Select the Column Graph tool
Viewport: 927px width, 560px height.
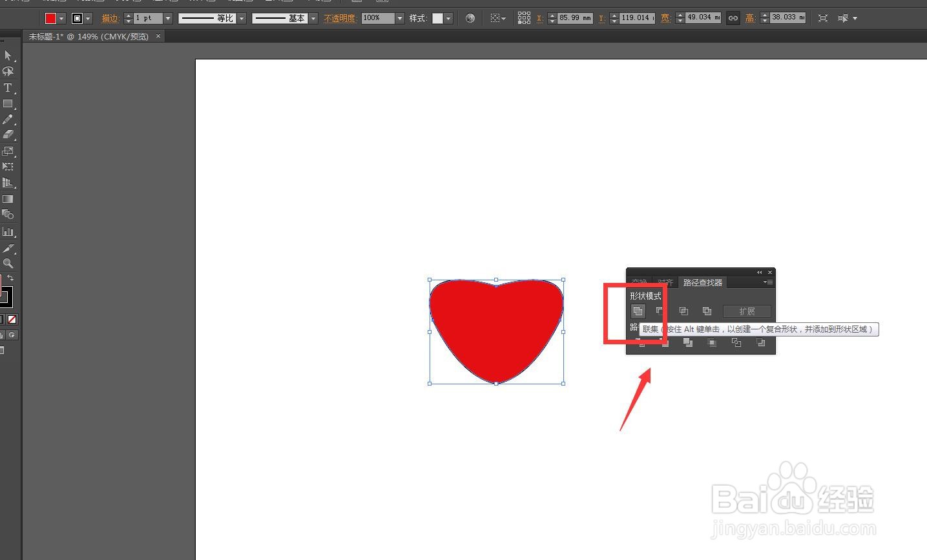coord(8,231)
